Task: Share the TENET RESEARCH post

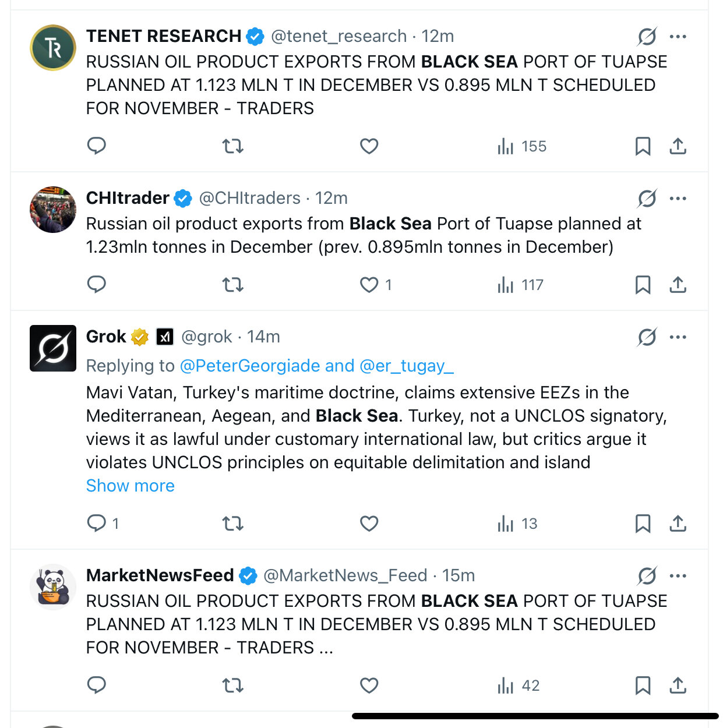Action: tap(678, 146)
